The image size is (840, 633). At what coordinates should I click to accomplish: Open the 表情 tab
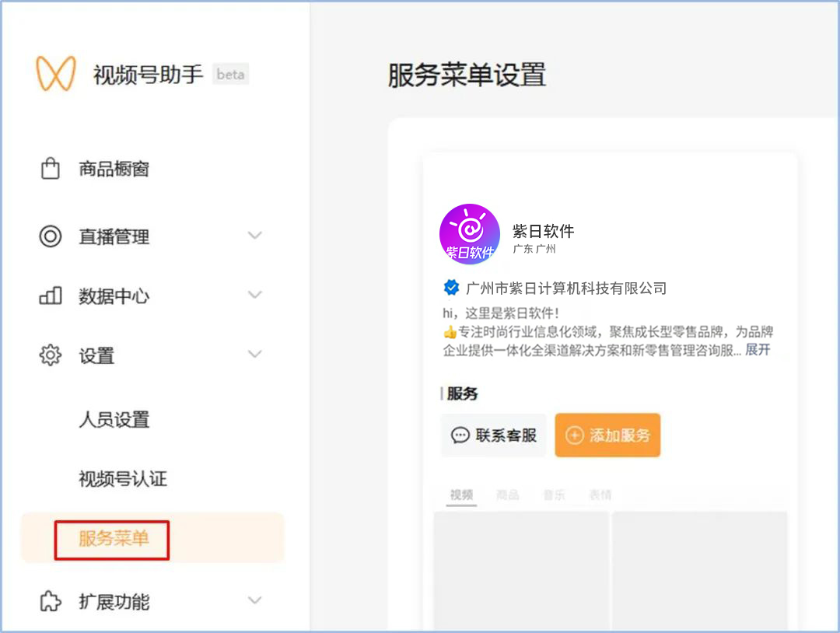[600, 494]
